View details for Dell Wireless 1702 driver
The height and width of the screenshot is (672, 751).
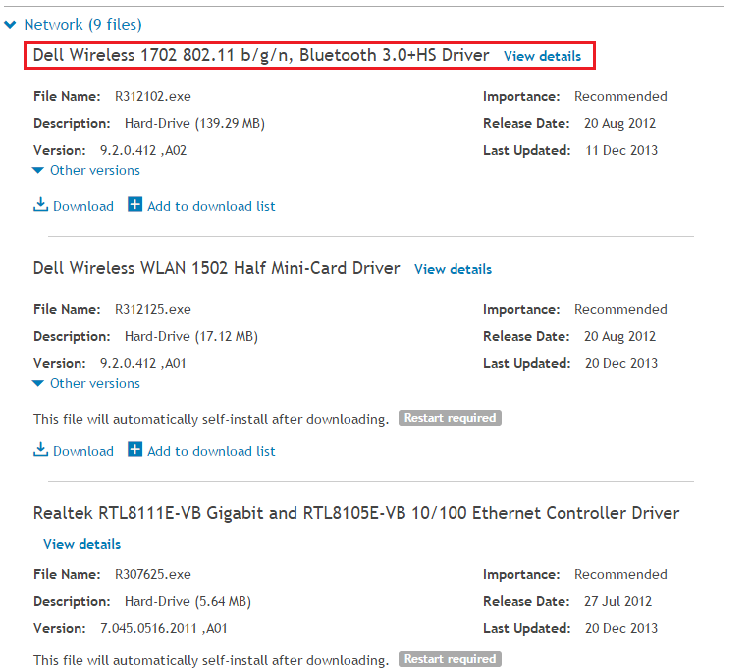(x=542, y=56)
